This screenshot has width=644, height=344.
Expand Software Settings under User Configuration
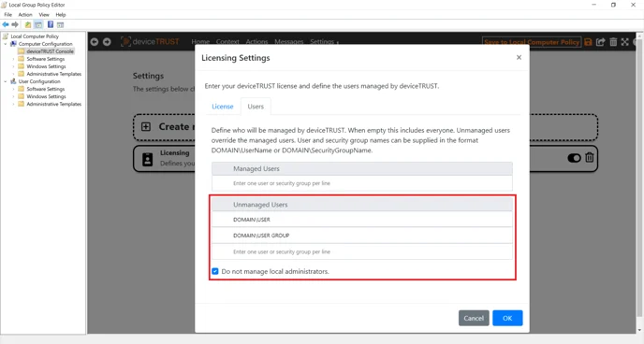click(x=13, y=89)
